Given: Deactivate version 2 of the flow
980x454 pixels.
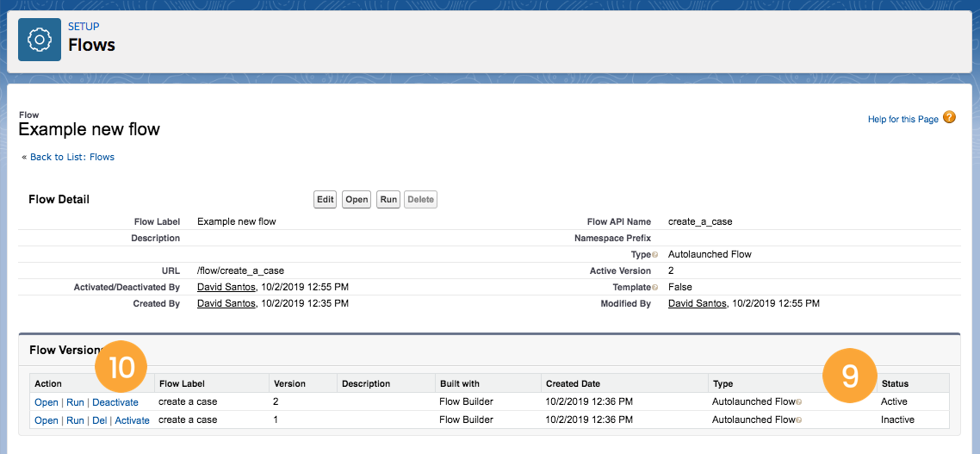Looking at the screenshot, I should 115,402.
